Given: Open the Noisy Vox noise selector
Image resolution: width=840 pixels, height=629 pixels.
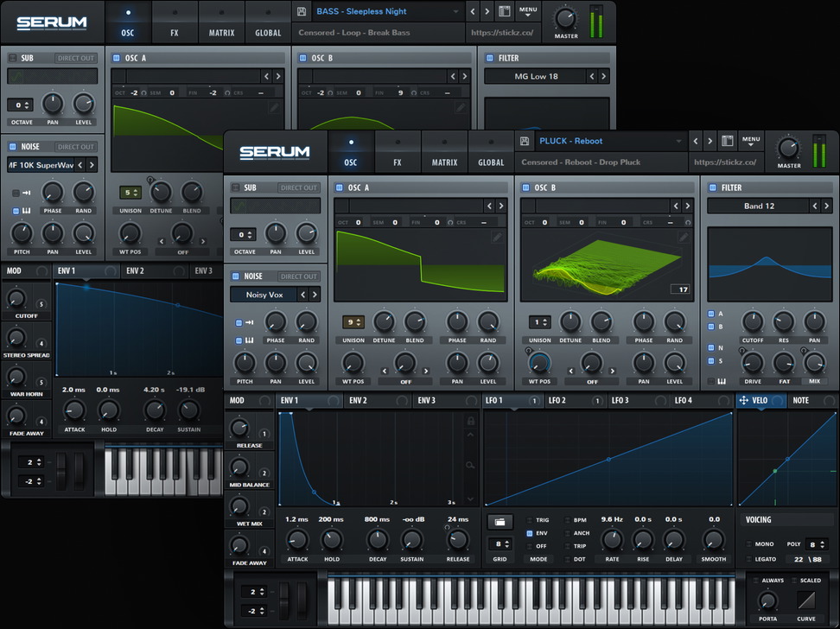Looking at the screenshot, I should click(264, 295).
